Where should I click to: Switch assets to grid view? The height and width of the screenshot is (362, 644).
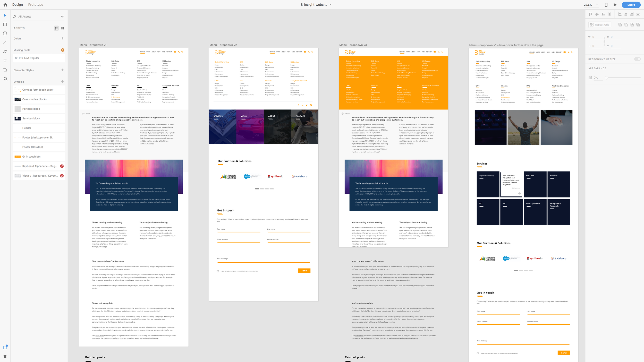click(63, 28)
